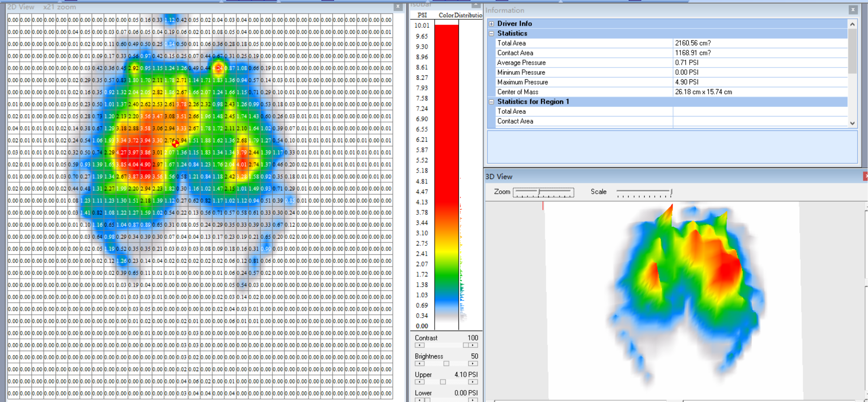Click the red center of mass marker
The height and width of the screenshot is (402, 868).
click(x=176, y=144)
